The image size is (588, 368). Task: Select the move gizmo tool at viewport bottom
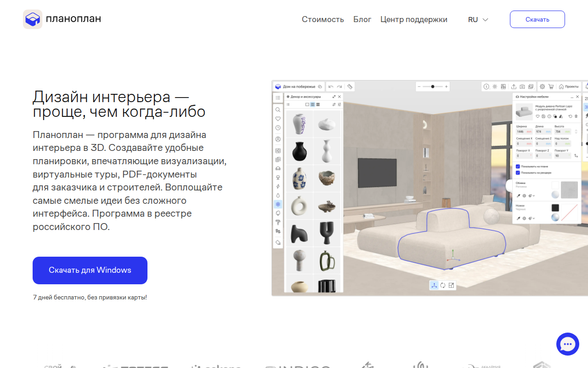pos(434,285)
